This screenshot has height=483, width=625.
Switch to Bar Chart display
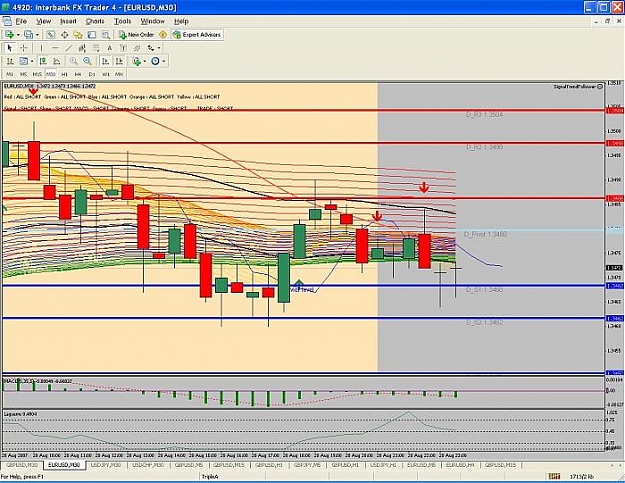[x=10, y=61]
